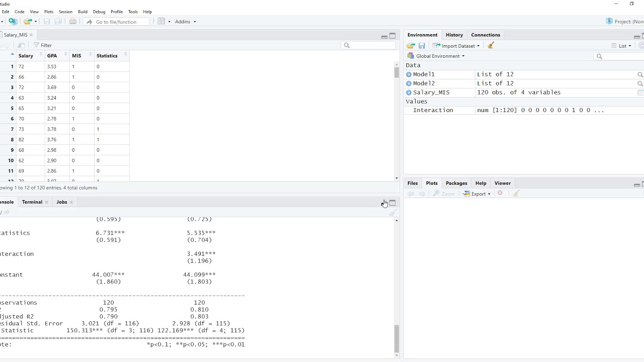Open Import Dataset dropdown

(456, 46)
